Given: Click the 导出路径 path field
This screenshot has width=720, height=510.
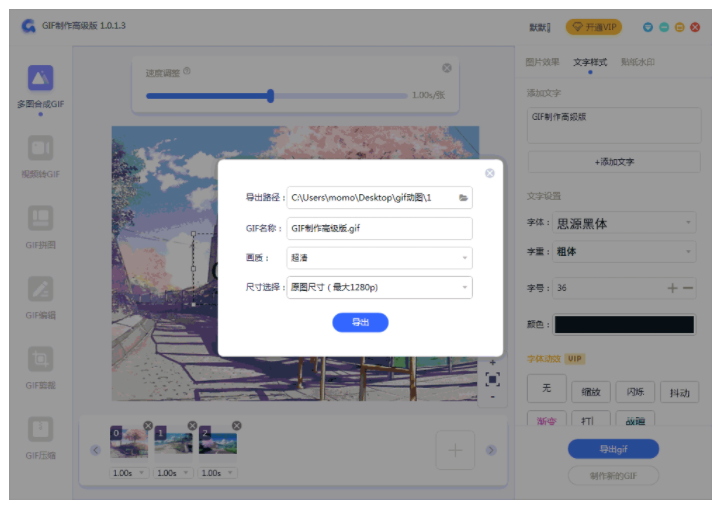Looking at the screenshot, I should coord(379,198).
